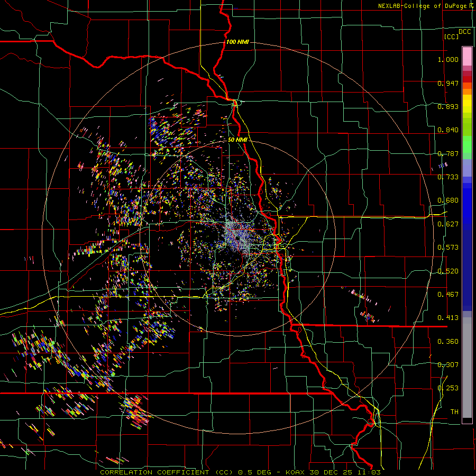Click the 0.680 scale value
This screenshot has height=476, width=476.
[x=448, y=200]
